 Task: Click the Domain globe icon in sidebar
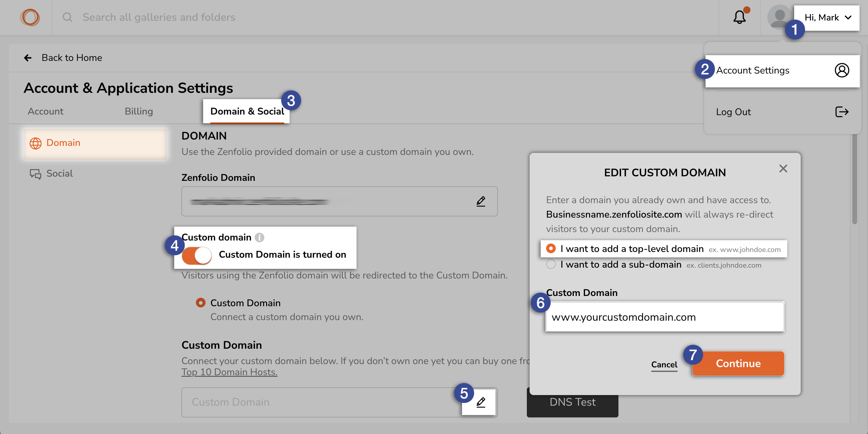click(x=35, y=143)
